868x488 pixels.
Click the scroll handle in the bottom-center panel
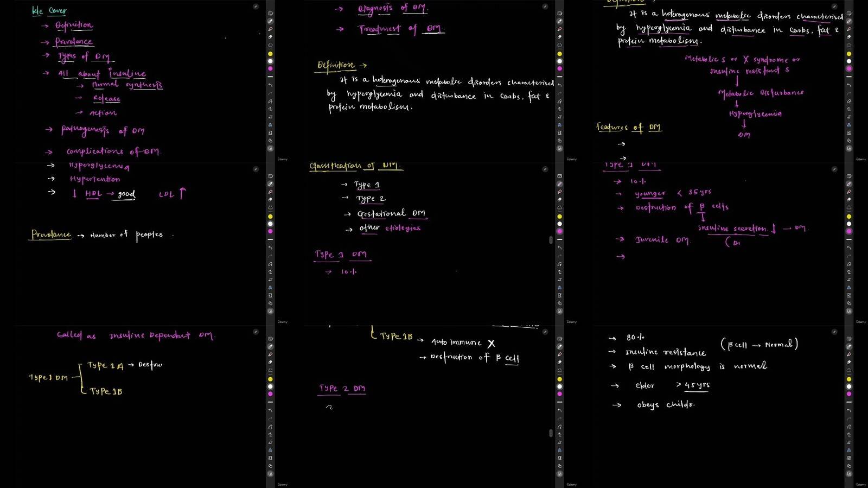pos(551,433)
